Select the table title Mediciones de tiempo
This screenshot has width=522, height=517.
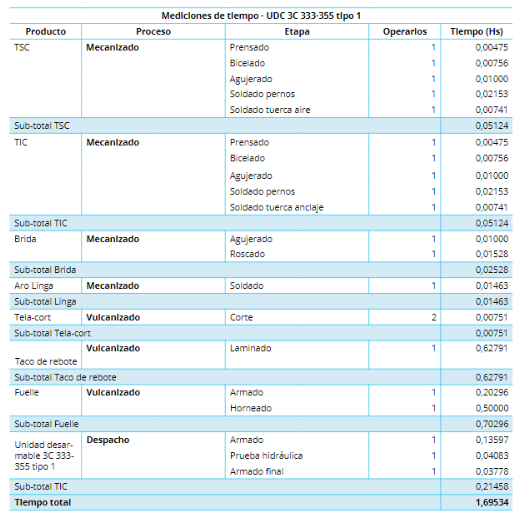pyautogui.click(x=261, y=16)
